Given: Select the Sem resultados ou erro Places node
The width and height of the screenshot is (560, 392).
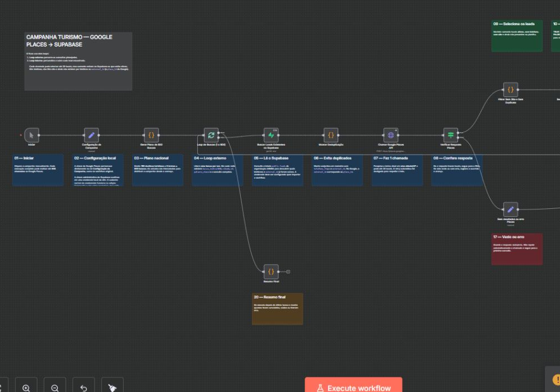Looking at the screenshot, I should coord(511,209).
